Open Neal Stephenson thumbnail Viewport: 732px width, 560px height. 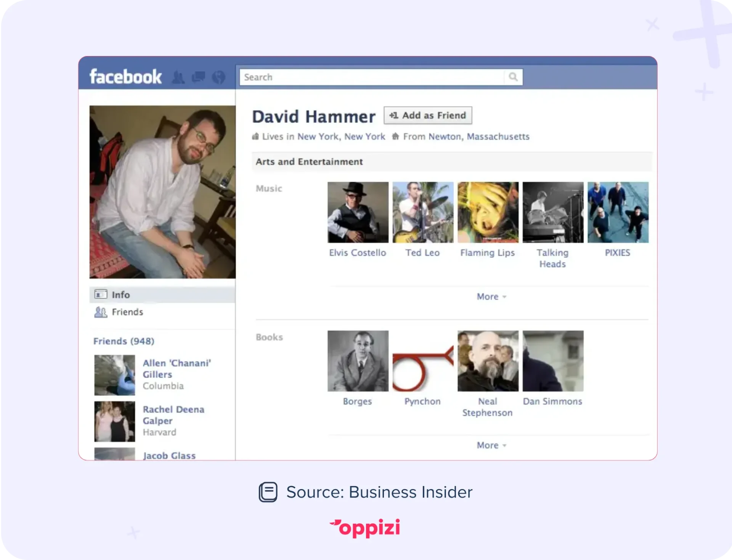click(488, 361)
